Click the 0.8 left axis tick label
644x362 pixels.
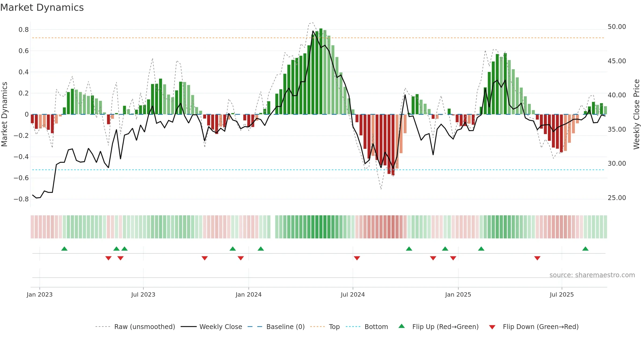[24, 30]
